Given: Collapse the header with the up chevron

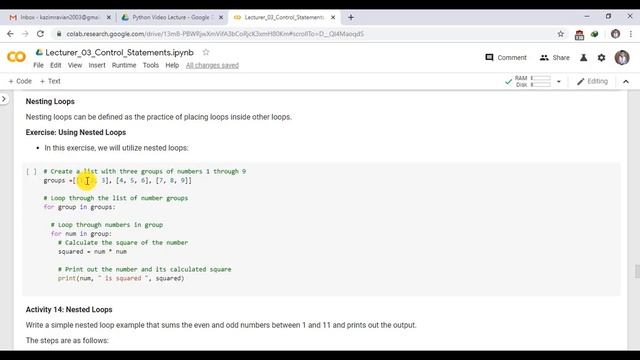Looking at the screenshot, I should pyautogui.click(x=626, y=82).
